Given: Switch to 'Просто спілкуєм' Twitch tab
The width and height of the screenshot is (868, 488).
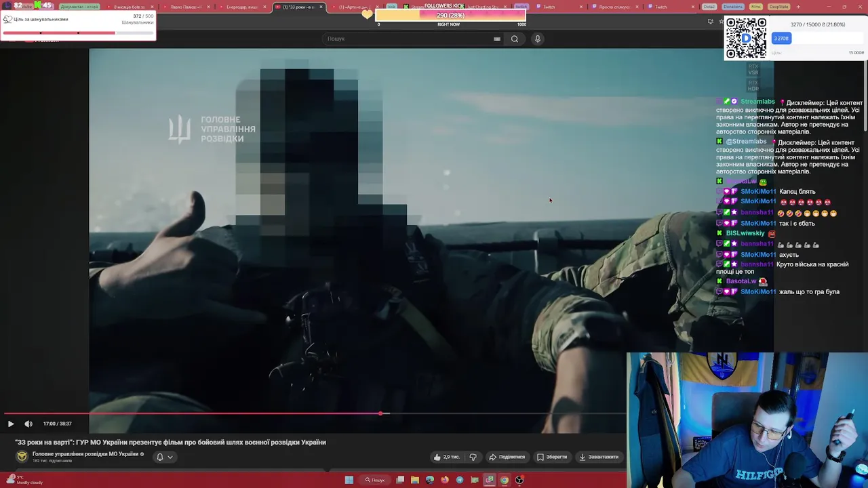Looking at the screenshot, I should coord(614,7).
